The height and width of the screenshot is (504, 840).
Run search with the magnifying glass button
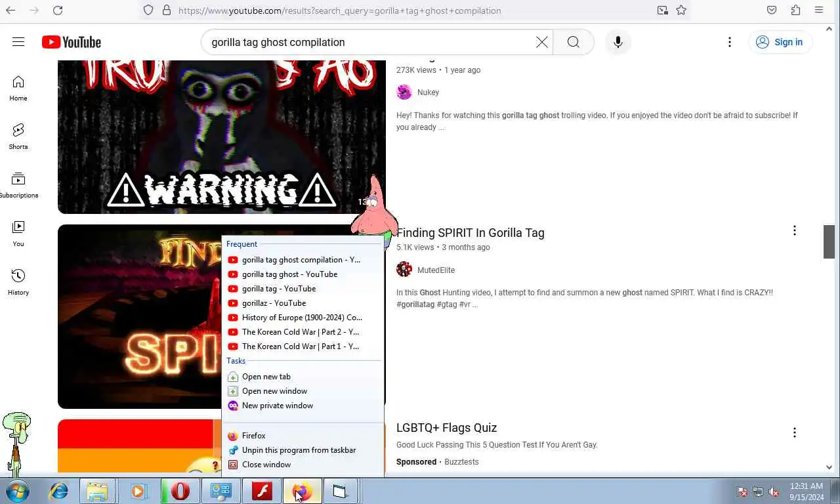(574, 42)
